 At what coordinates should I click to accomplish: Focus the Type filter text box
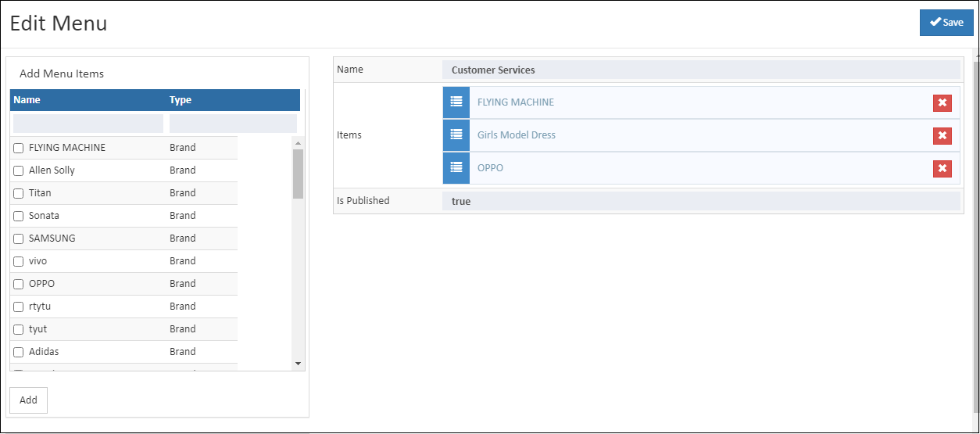[233, 124]
